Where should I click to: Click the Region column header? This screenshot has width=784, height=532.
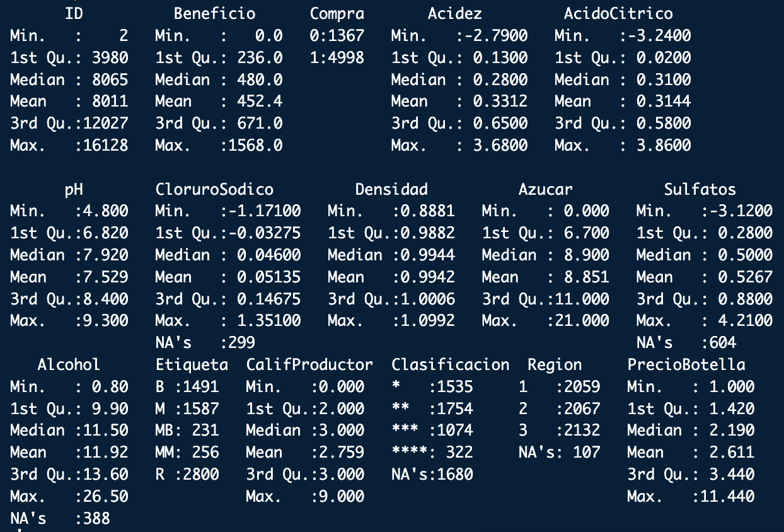coord(555,364)
